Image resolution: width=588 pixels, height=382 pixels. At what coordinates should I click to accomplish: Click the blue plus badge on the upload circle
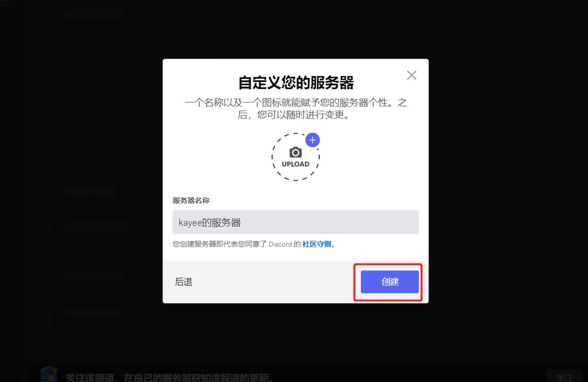[313, 140]
